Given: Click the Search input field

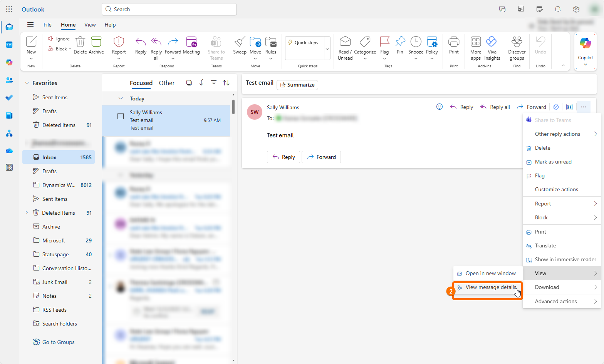Looking at the screenshot, I should [x=169, y=9].
